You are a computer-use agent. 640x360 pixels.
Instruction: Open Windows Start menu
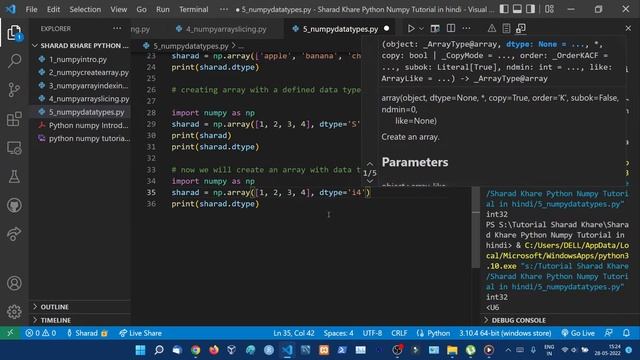pos(140,350)
